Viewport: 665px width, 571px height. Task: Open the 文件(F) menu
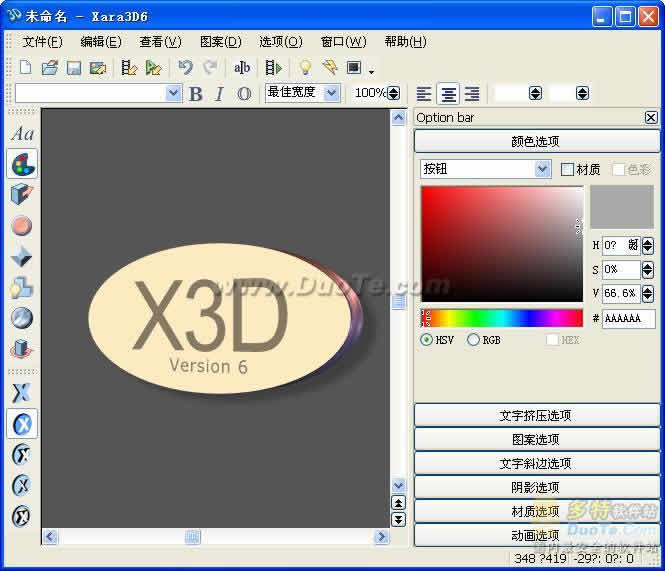point(42,42)
